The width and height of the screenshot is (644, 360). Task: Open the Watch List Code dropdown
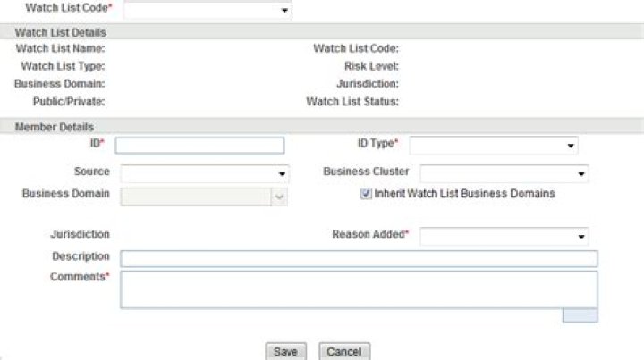pyautogui.click(x=208, y=10)
